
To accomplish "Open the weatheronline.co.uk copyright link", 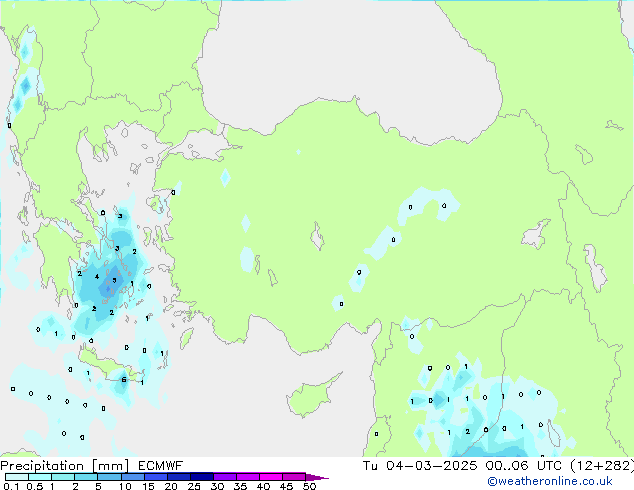I will 550,481.
